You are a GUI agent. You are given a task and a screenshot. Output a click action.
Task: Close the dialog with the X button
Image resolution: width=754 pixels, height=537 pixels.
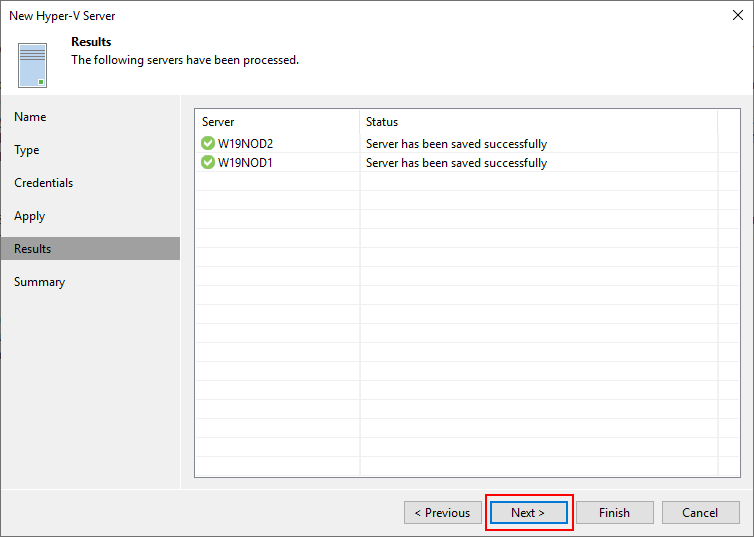738,15
